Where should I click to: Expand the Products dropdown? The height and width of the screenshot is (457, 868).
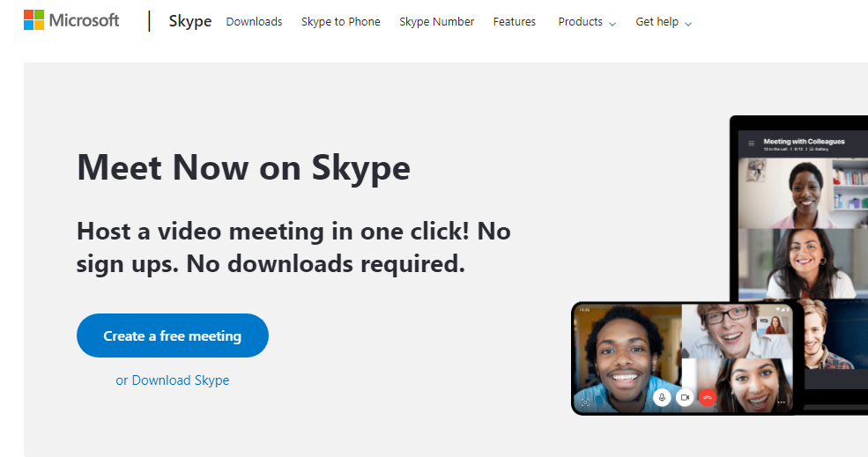[587, 22]
